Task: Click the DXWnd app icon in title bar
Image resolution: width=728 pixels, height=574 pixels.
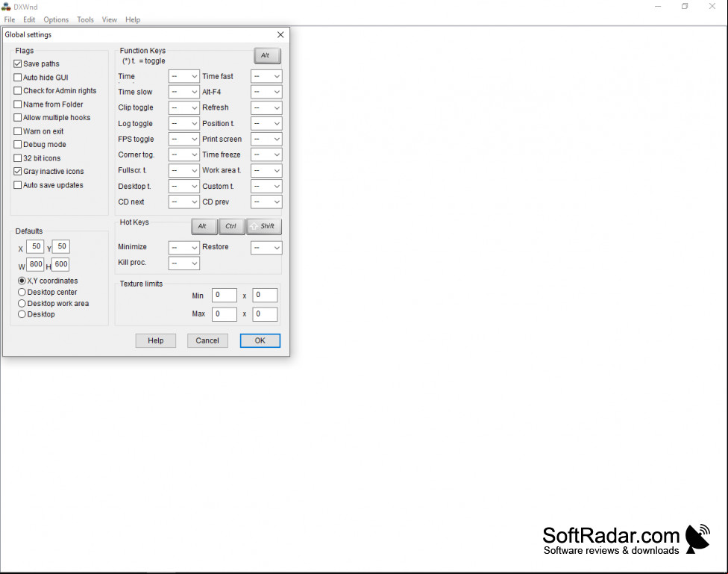Action: (x=6, y=7)
